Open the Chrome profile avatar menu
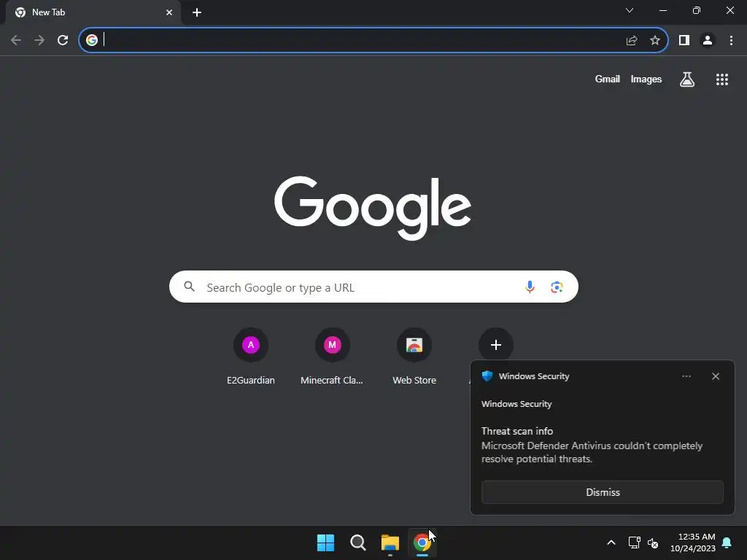Screen dimensions: 747x560 point(708,41)
